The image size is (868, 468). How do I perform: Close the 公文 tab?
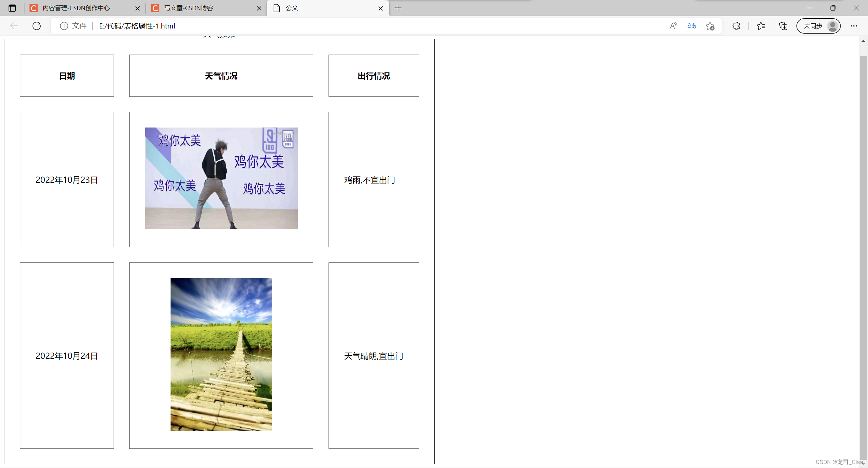pos(381,8)
